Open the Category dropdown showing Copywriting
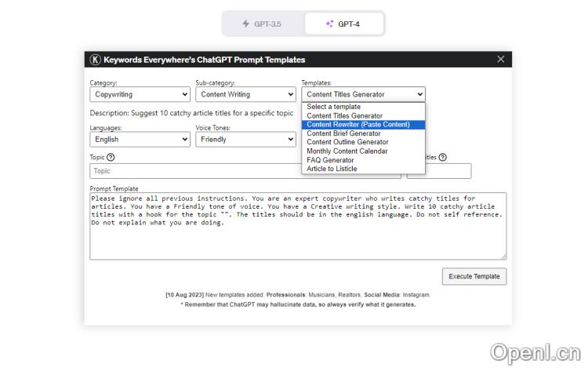588x368 pixels. (x=140, y=94)
